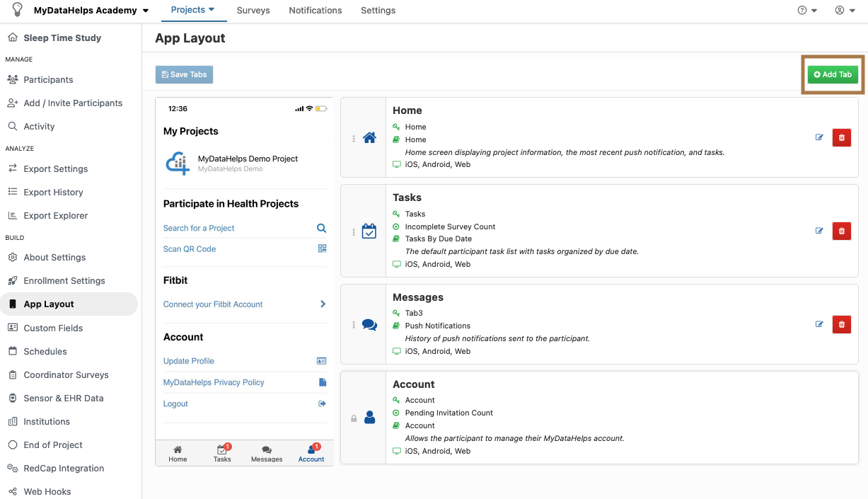This screenshot has height=499, width=868.
Task: Select Tasks in phone preview tab bar
Action: [222, 454]
